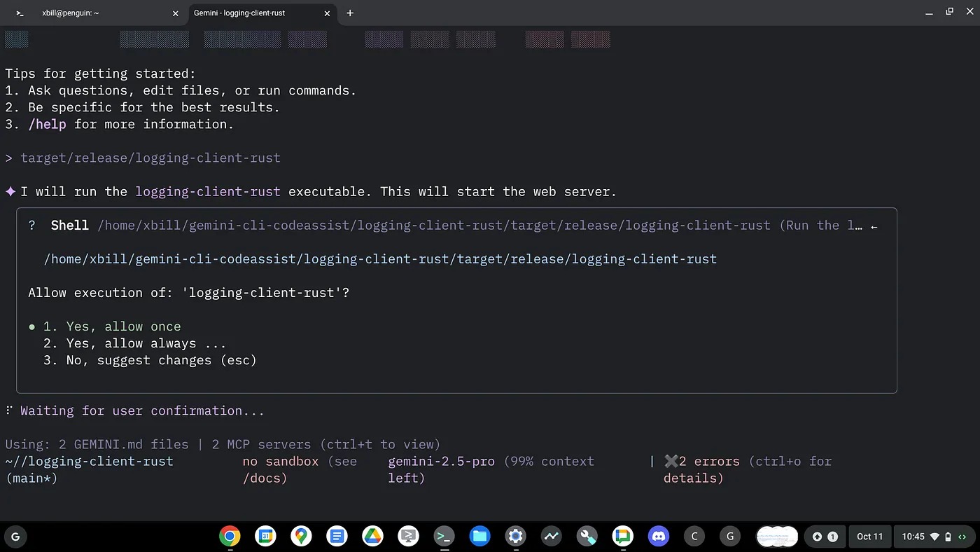Screen dimensions: 980x552
Task: Pick "No, suggest changes (esc)" option
Action: 150,360
